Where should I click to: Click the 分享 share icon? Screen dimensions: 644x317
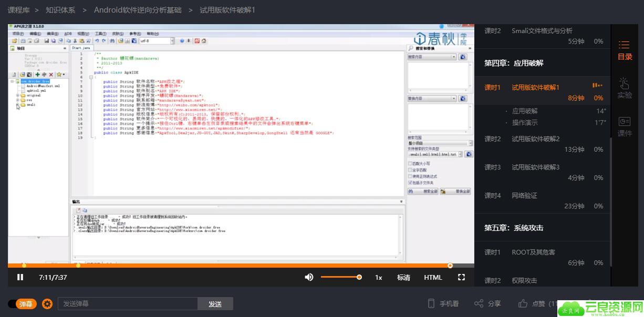(x=479, y=303)
